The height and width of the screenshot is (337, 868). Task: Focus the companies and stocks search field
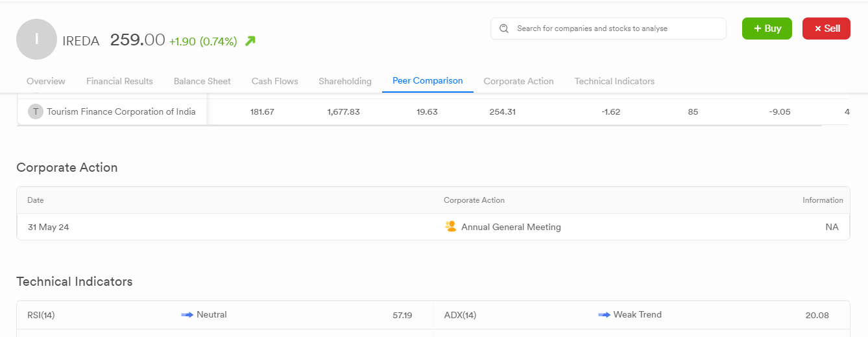[x=609, y=29]
